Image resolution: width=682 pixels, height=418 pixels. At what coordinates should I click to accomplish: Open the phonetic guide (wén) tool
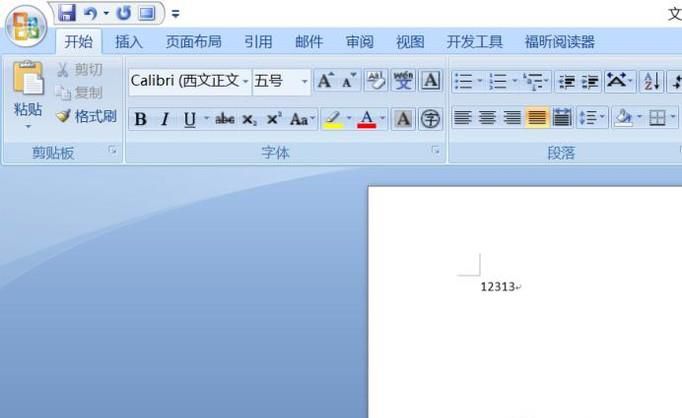point(403,80)
